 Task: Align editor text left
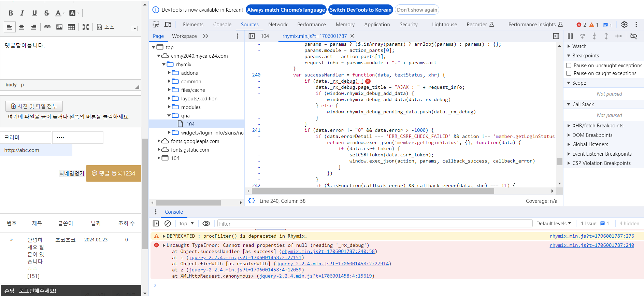[x=10, y=27]
